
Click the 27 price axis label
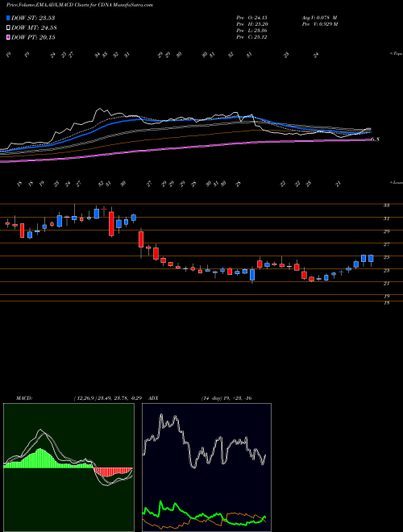386,244
